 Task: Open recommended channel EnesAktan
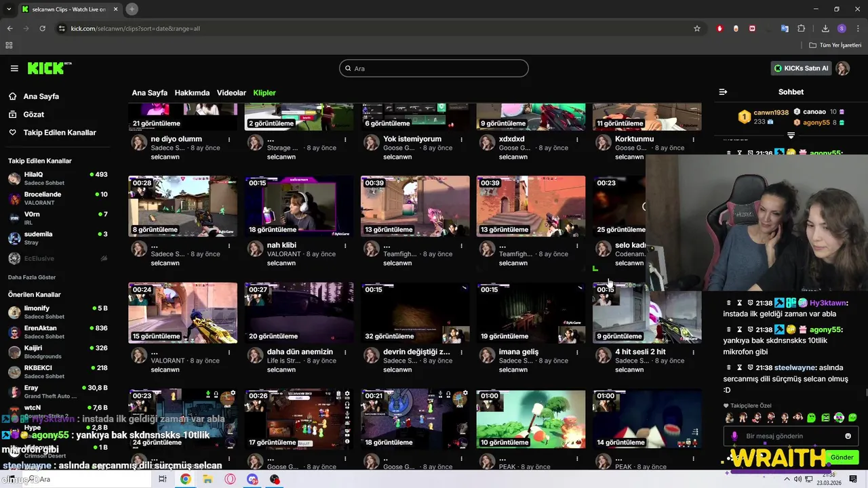tap(58, 332)
